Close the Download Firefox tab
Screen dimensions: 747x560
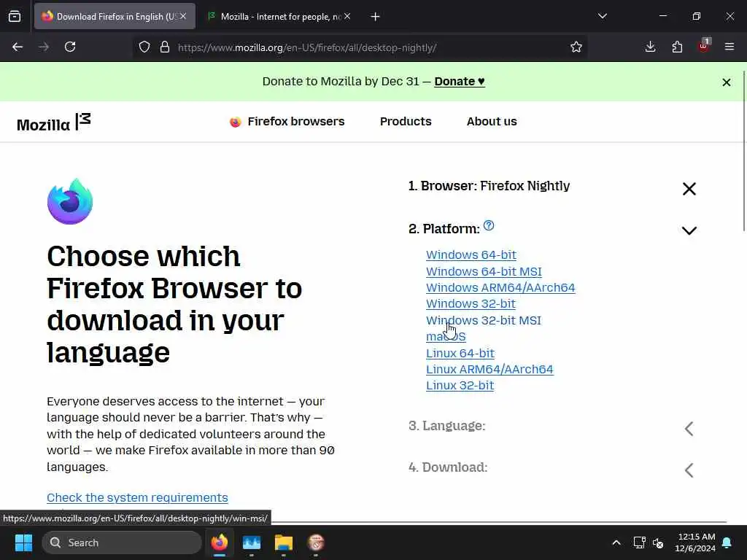pyautogui.click(x=183, y=16)
